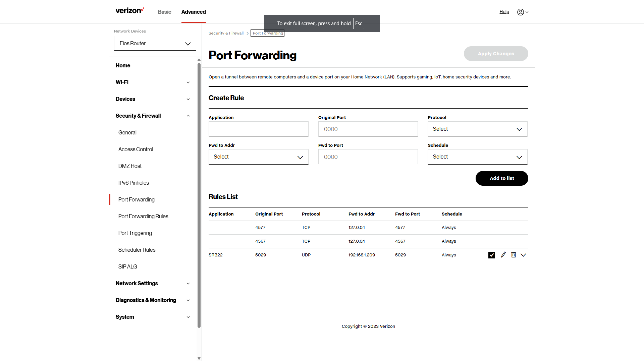Edit the SRB22 rule with pencil icon
The height and width of the screenshot is (362, 644).
coord(503,255)
